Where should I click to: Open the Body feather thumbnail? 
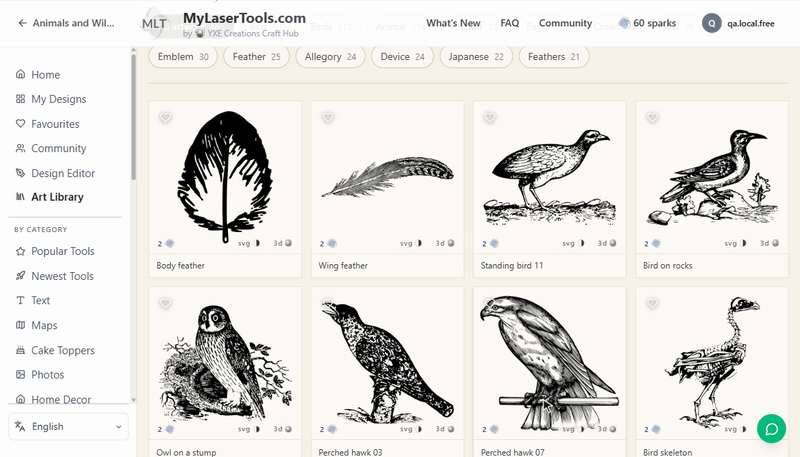225,176
